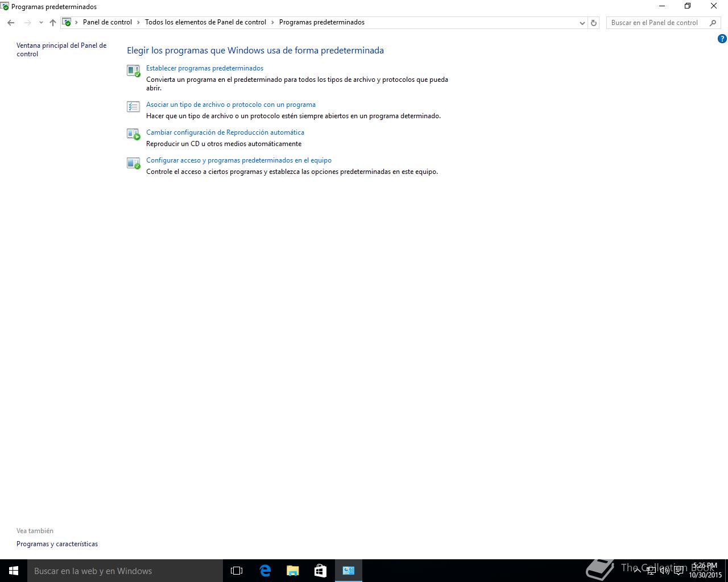Open the Windows Start menu
This screenshot has width=728, height=582.
point(14,571)
